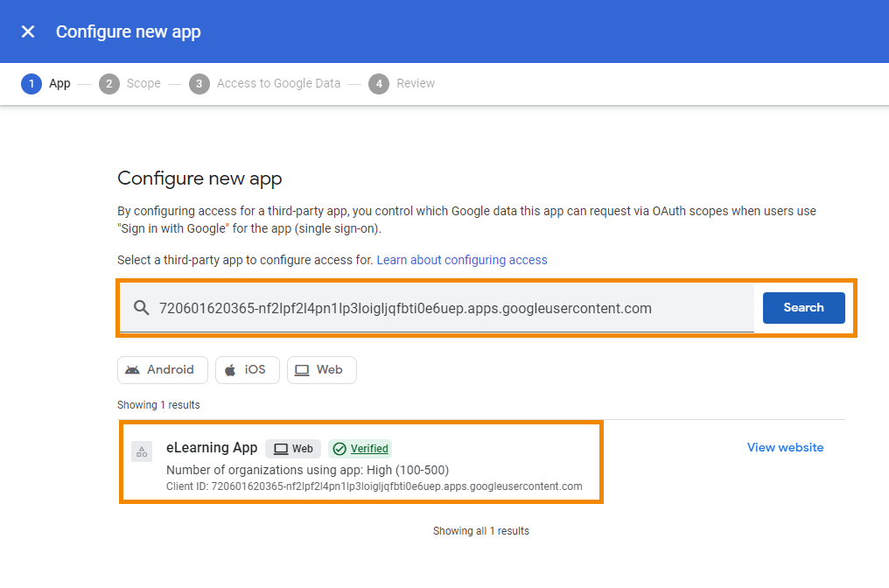The height and width of the screenshot is (588, 889).
Task: Toggle the iOS platform filter
Action: 247,369
